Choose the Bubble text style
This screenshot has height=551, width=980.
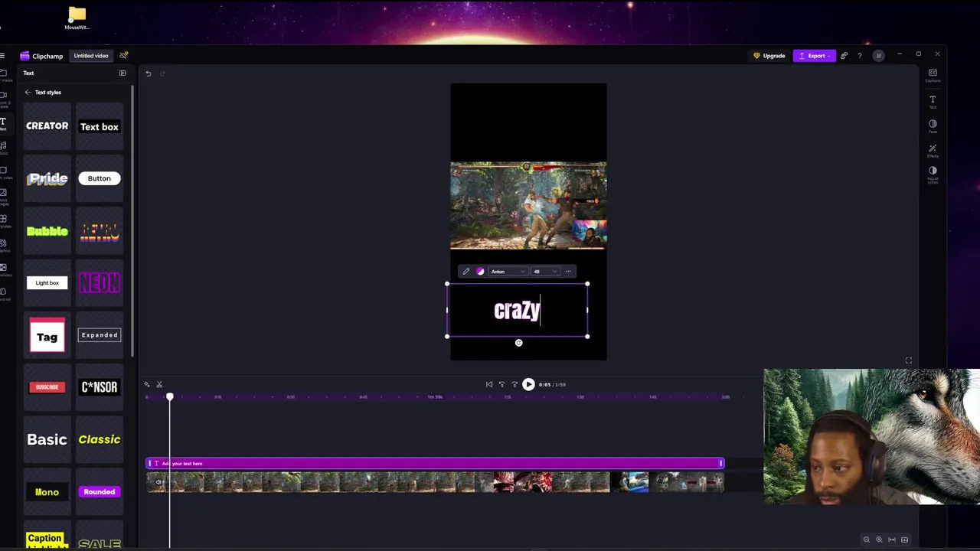(47, 230)
